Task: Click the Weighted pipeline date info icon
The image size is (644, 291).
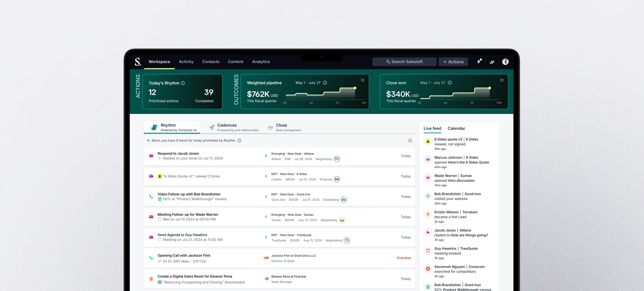Action: [x=325, y=83]
